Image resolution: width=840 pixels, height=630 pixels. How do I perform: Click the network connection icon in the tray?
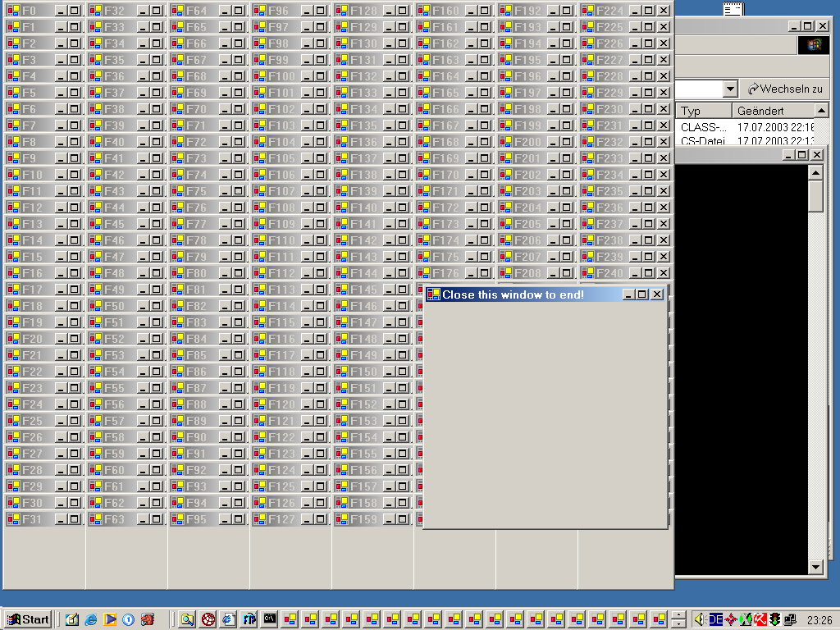791,619
